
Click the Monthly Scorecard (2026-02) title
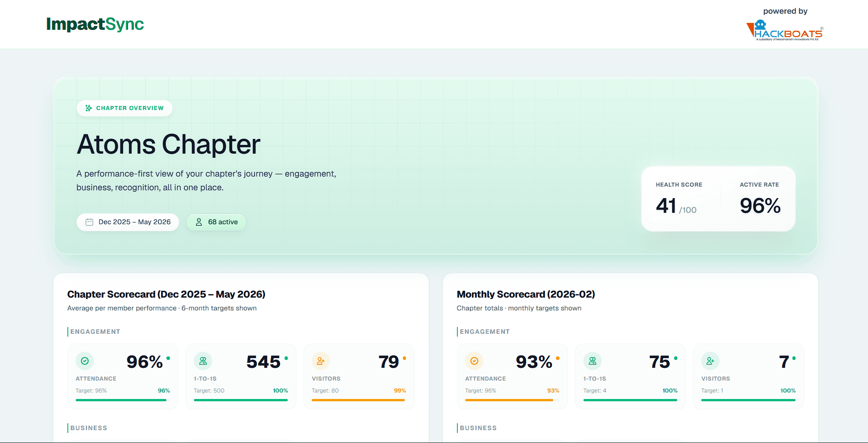(526, 294)
